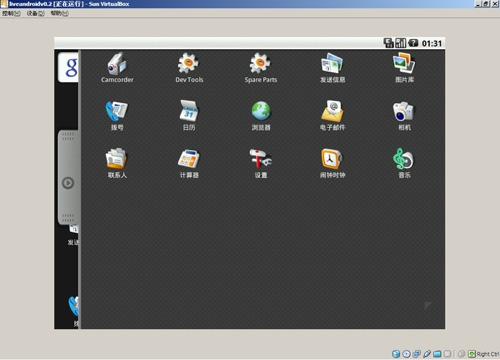Screen dimensions: 500x360
Task: Close the app drawer using the side handle arrow
Action: (x=68, y=183)
